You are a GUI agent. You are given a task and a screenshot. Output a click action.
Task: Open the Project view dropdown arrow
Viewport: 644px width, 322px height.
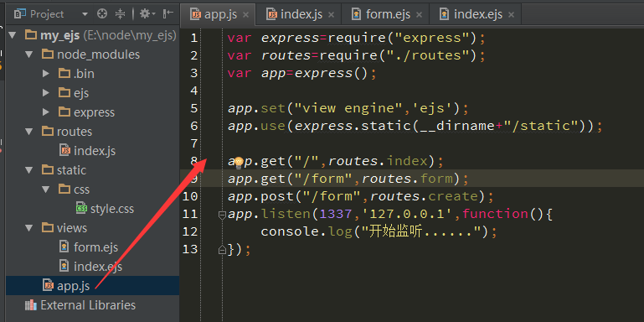tap(85, 14)
